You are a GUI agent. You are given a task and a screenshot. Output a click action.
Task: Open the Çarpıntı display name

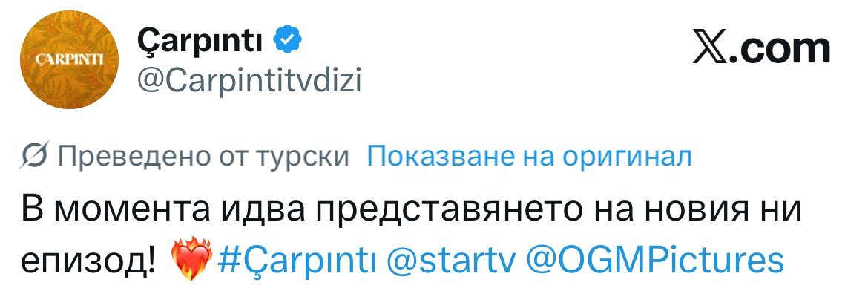click(x=201, y=38)
